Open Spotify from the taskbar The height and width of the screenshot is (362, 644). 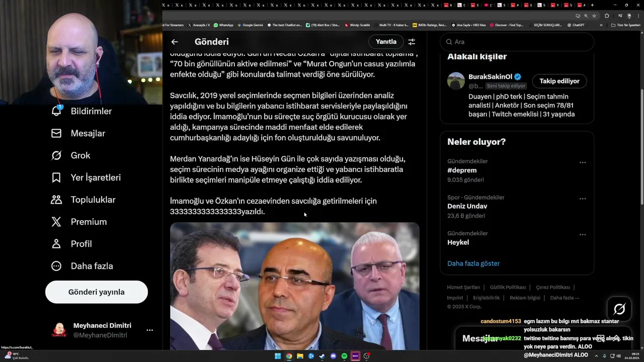(x=344, y=356)
